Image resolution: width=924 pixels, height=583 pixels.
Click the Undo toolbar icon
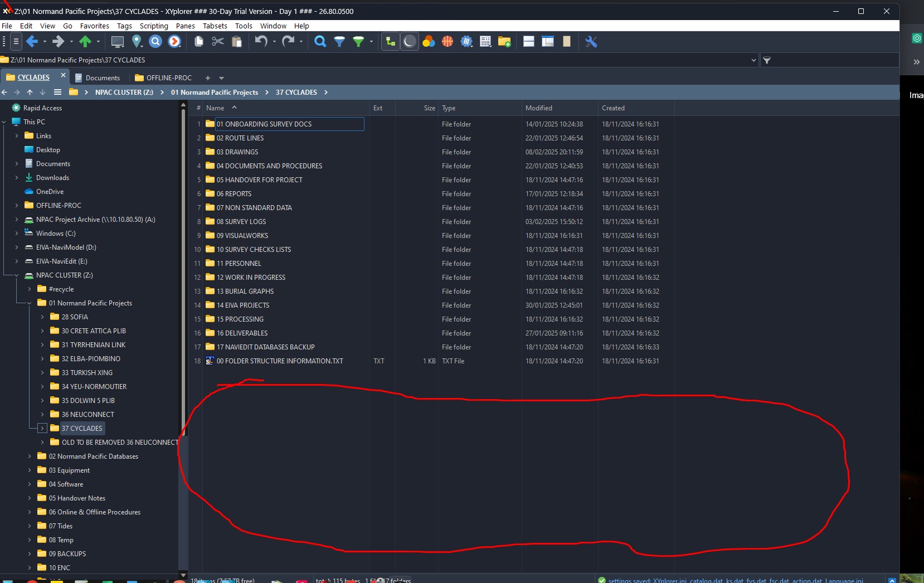click(261, 41)
